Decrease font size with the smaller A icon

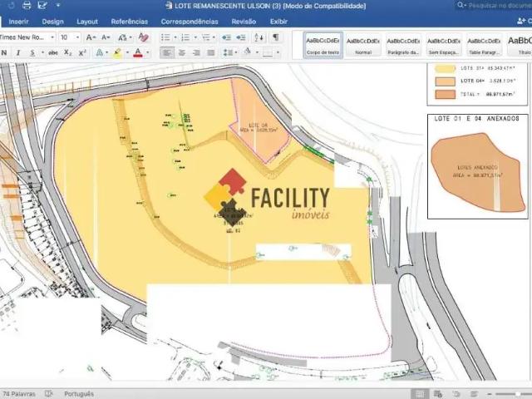(106, 37)
